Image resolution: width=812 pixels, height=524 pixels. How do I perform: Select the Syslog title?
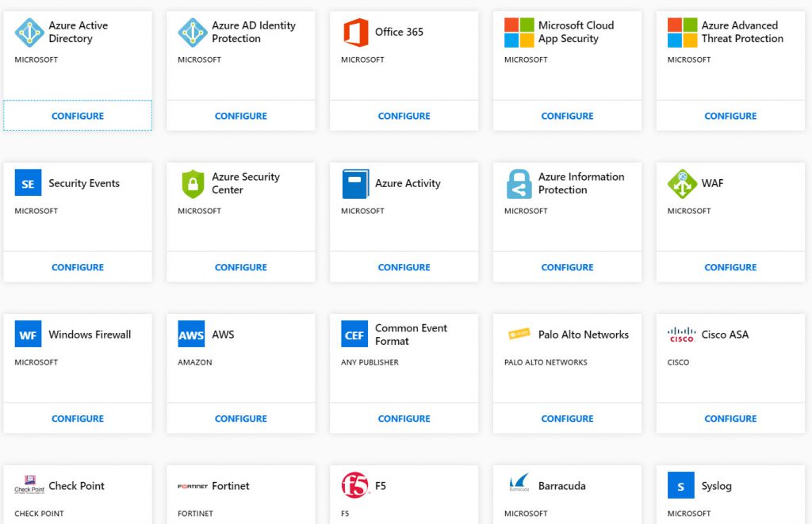716,486
